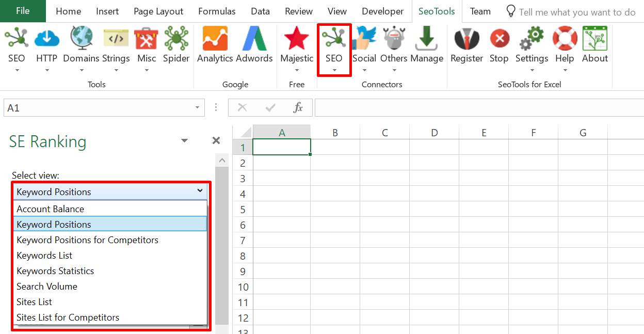The width and height of the screenshot is (644, 334).
Task: Expand the Misc dropdown arrow
Action: pos(147,70)
